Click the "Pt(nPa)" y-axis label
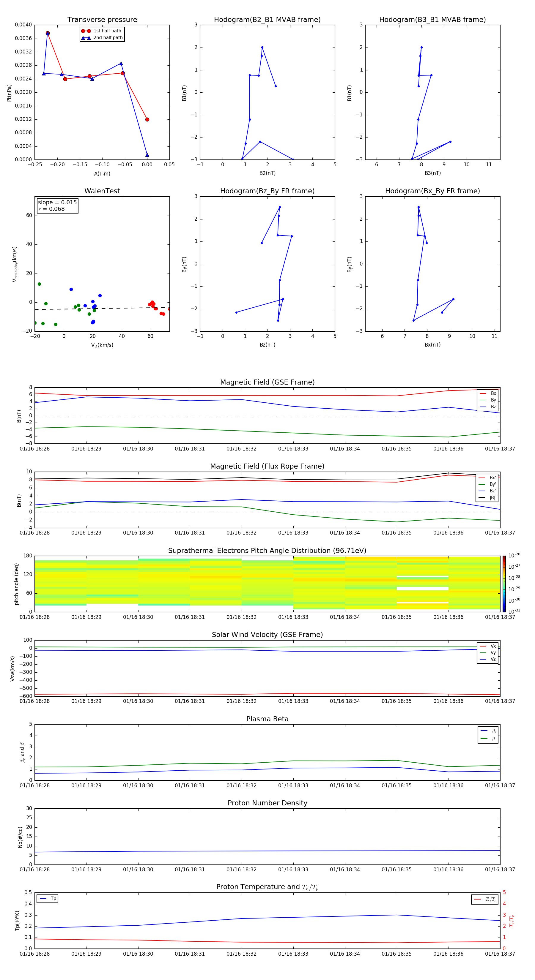The image size is (535, 980). click(9, 93)
